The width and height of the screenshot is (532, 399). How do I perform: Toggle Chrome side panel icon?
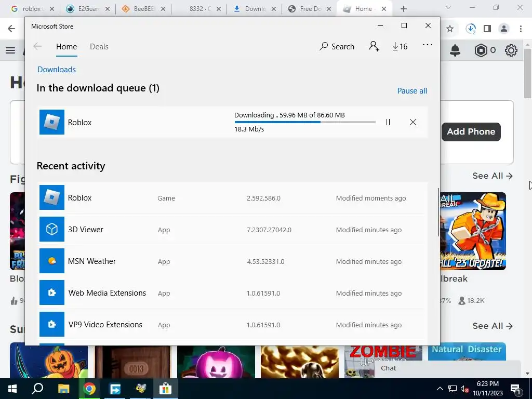487,29
